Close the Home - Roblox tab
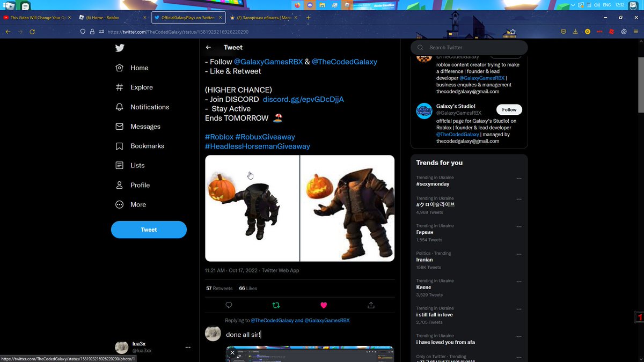644x362 pixels. coord(145,18)
